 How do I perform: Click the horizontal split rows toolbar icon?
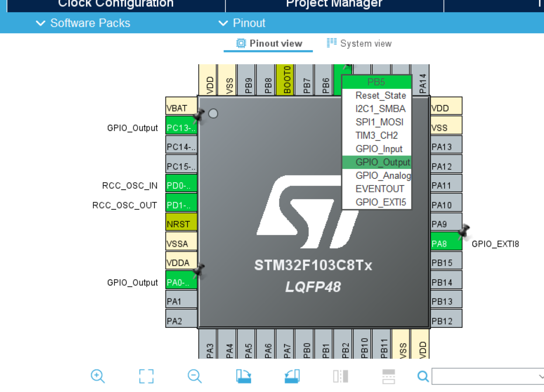click(x=389, y=376)
